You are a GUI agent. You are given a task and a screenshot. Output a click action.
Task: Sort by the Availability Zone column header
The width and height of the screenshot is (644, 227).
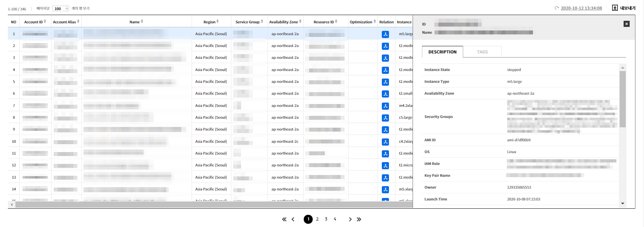(x=285, y=22)
